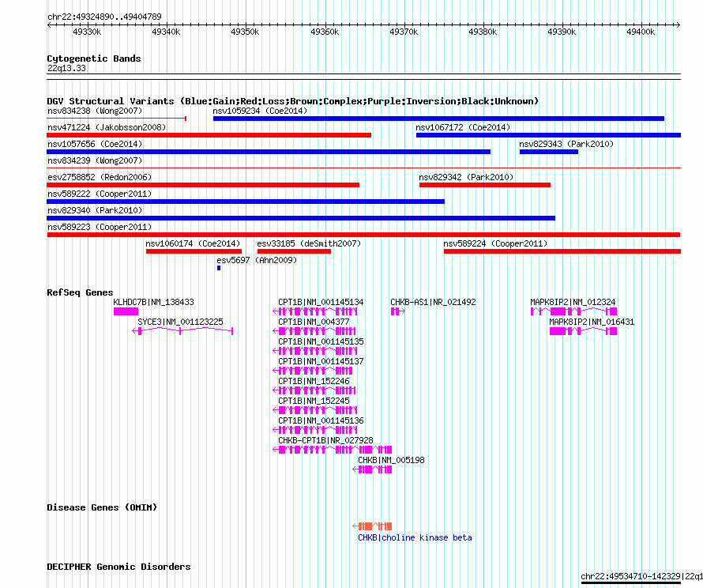Open the CPT1B NM_001145134 transcript glyph
This screenshot has height=588, width=703.
pos(315,311)
